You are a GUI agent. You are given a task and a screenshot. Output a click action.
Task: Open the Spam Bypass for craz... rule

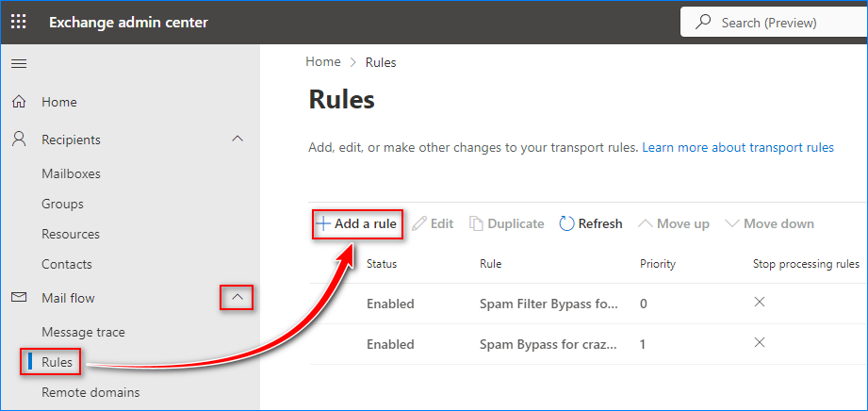pyautogui.click(x=548, y=344)
